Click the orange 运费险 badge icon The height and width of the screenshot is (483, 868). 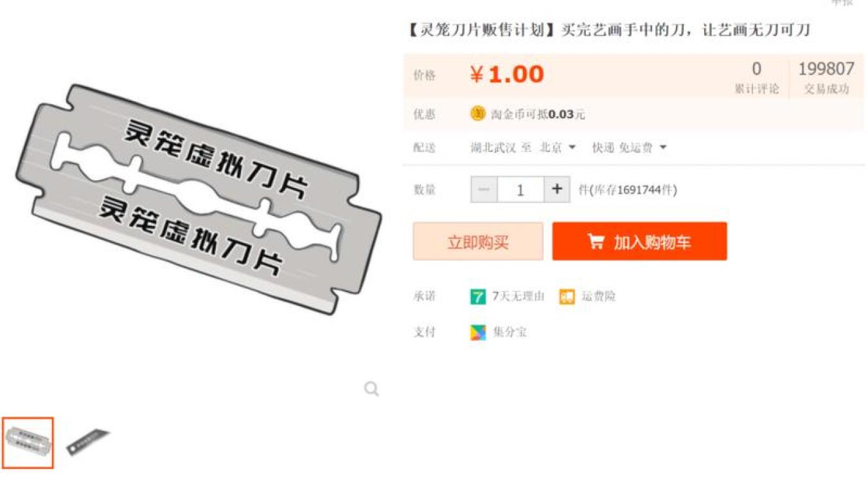(x=567, y=296)
